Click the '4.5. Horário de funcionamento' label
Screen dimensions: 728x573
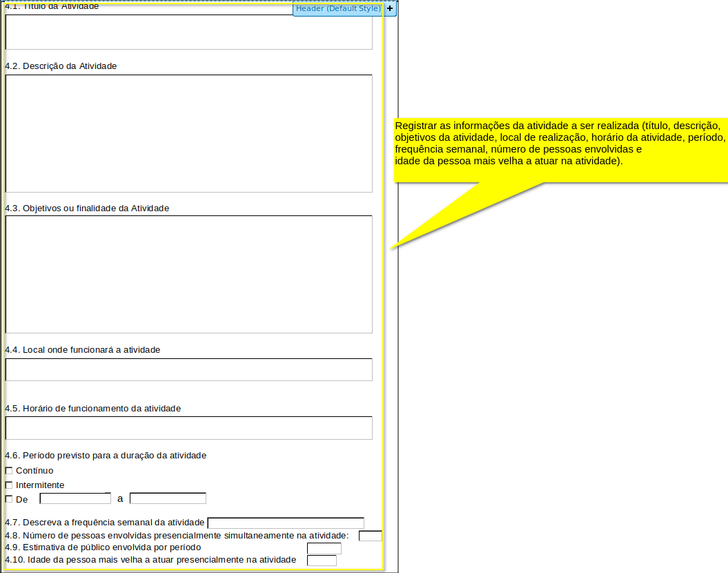pyautogui.click(x=93, y=408)
